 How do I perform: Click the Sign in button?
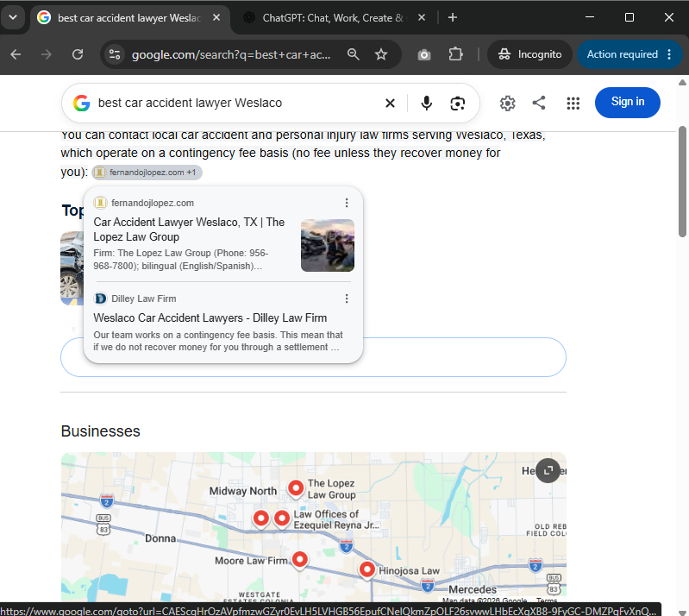coord(628,102)
